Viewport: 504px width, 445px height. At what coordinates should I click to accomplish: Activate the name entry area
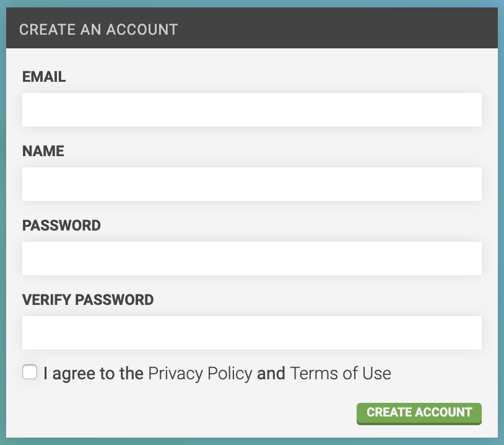(x=251, y=183)
